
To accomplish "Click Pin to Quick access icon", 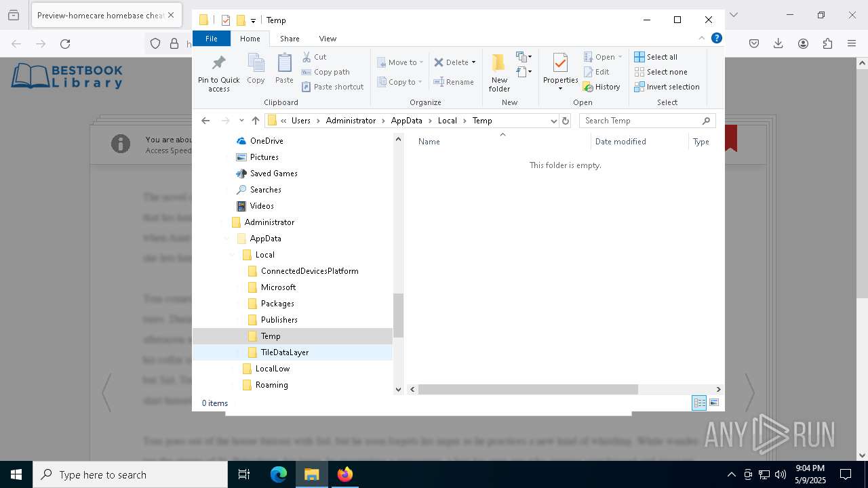I will pos(218,64).
